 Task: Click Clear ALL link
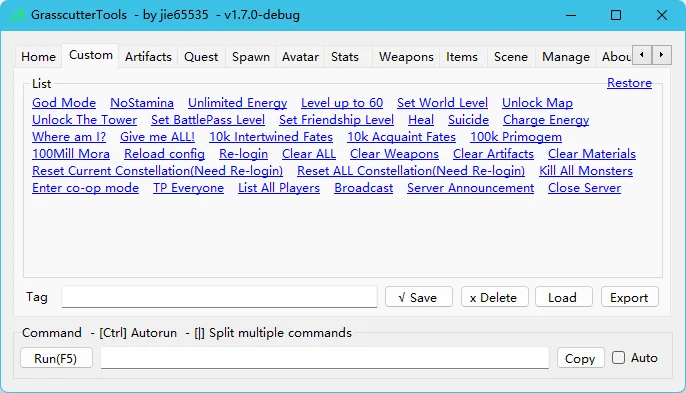[x=309, y=154]
